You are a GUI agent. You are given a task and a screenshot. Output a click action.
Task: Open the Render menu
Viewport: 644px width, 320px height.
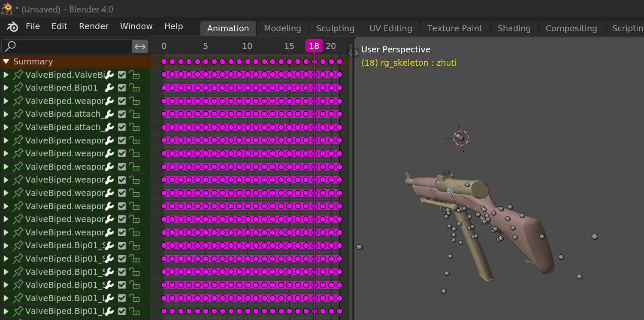94,26
